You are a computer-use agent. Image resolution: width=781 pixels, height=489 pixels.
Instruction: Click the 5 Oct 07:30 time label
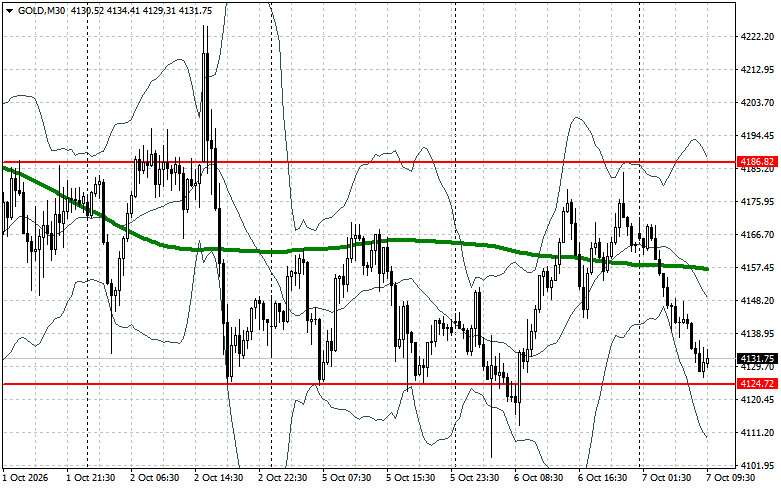pyautogui.click(x=347, y=478)
